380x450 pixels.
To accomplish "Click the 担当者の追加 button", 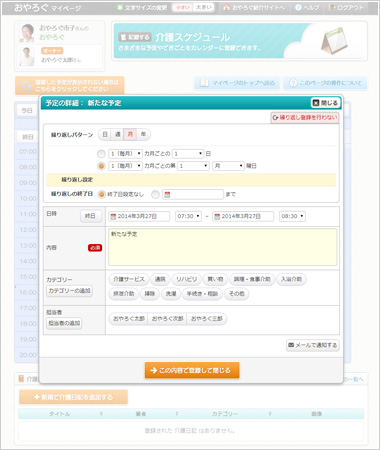I will [64, 323].
